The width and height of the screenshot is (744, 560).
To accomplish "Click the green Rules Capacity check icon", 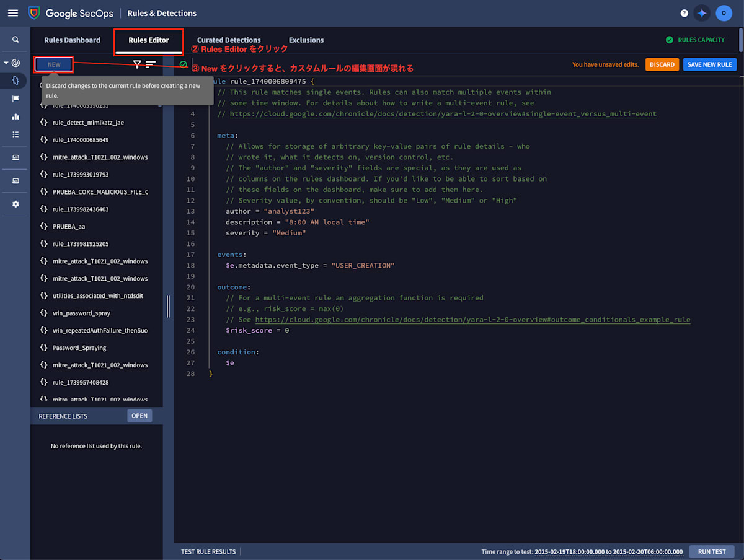I will tap(669, 40).
